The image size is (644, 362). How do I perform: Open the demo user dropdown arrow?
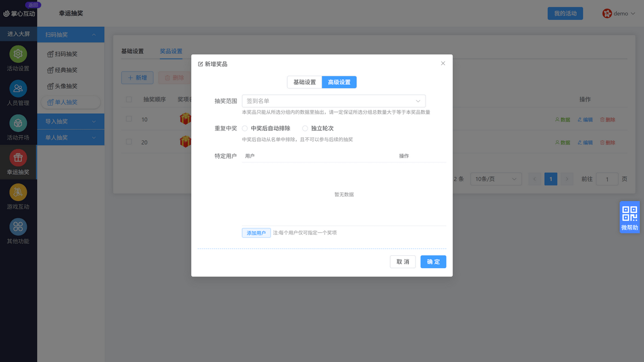click(x=633, y=14)
